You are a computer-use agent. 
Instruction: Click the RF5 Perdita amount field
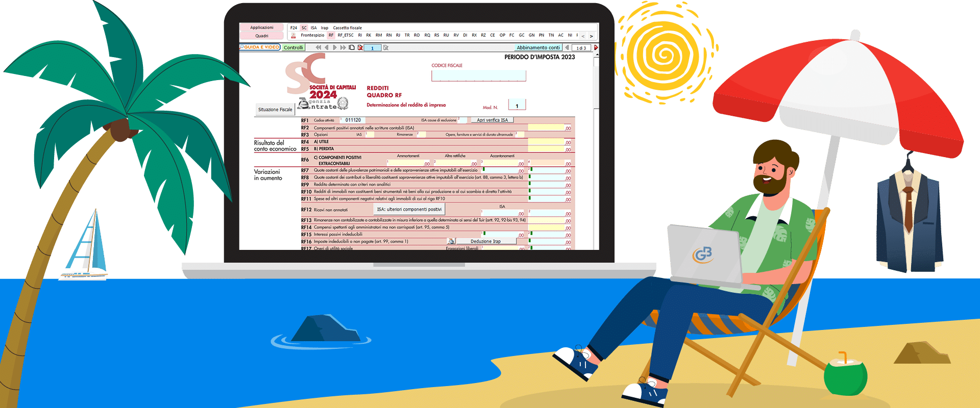(x=546, y=149)
